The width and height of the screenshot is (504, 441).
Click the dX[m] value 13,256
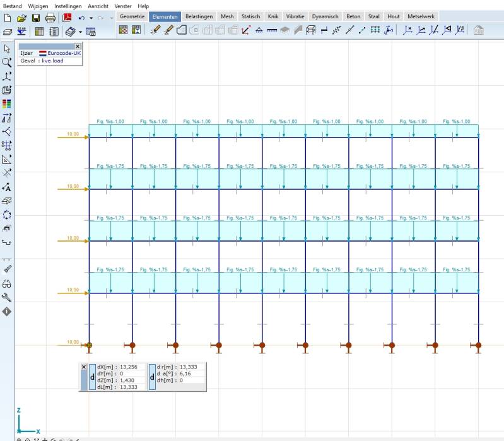coord(129,367)
